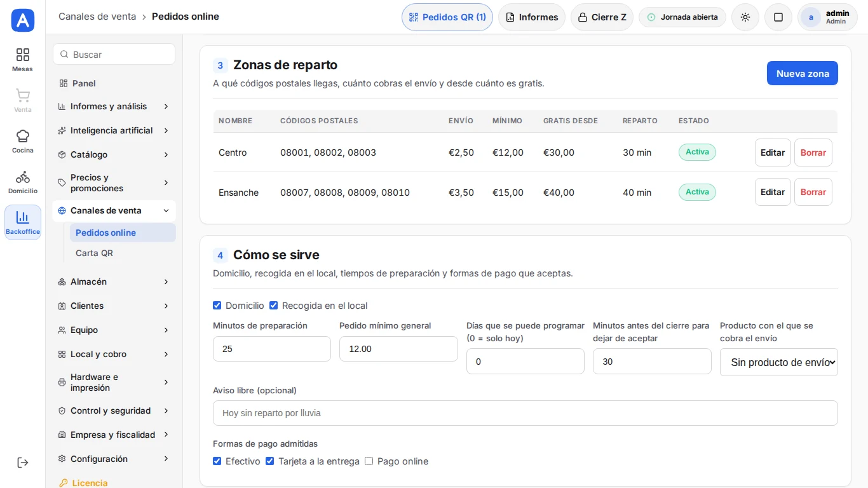868x488 pixels.
Task: Open the Venta cart icon
Action: point(23,95)
